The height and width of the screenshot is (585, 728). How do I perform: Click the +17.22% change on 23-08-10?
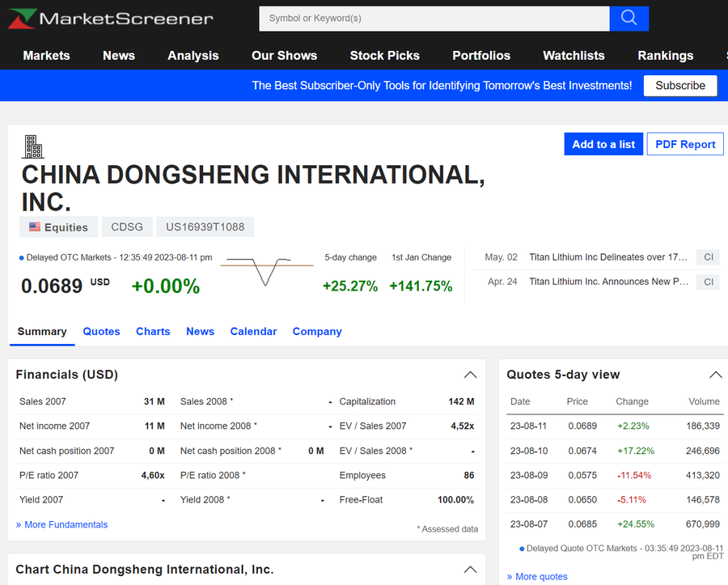[636, 451]
